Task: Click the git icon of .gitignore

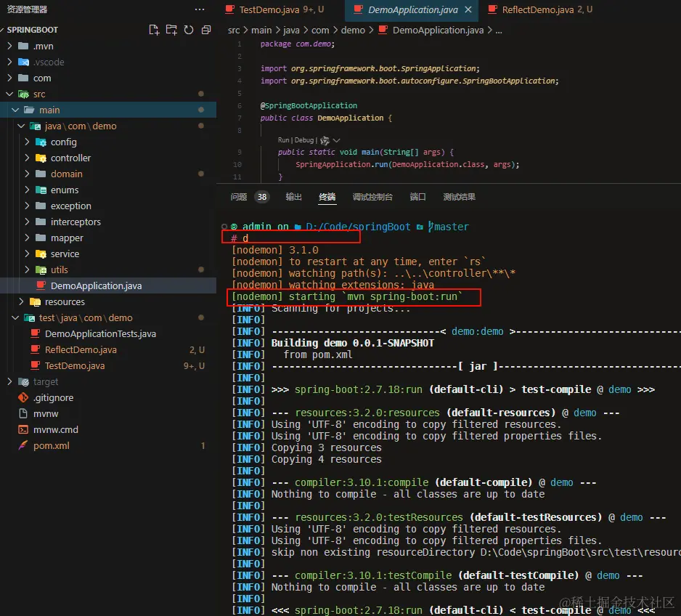Action: click(x=23, y=397)
